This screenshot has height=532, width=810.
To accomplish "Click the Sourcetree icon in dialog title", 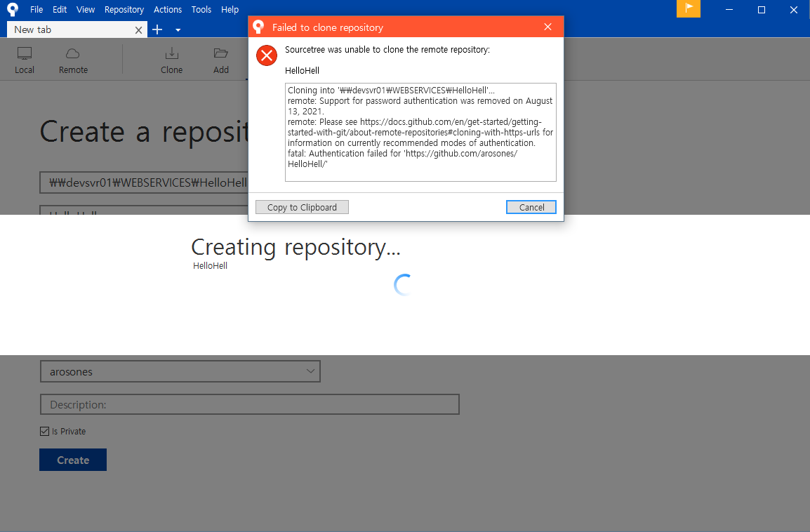I will tap(258, 27).
